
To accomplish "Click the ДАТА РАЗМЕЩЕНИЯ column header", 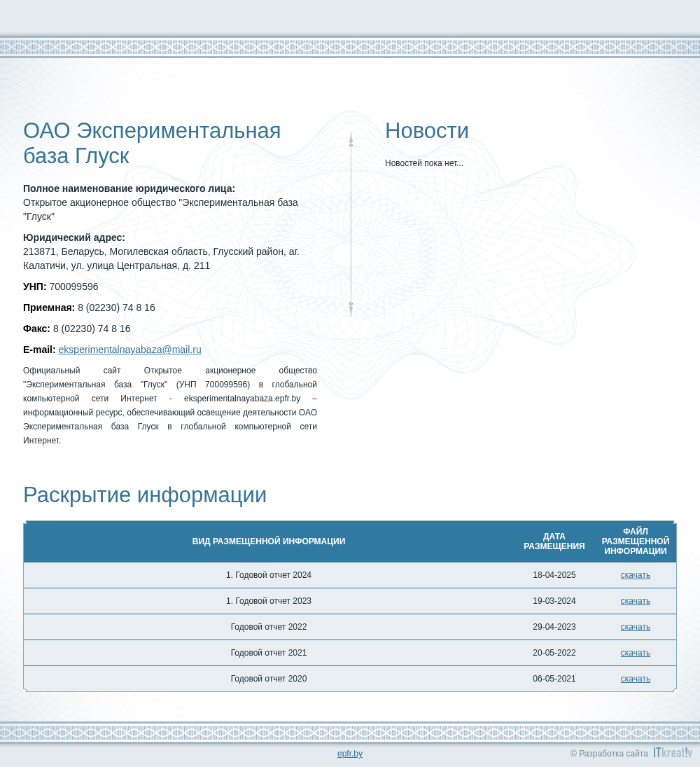I will (554, 541).
